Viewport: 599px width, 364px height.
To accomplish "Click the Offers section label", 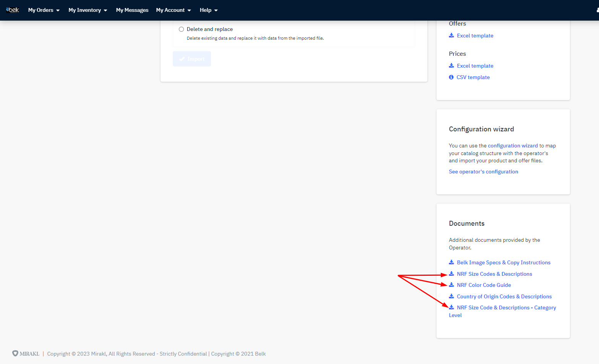I will click(x=457, y=23).
